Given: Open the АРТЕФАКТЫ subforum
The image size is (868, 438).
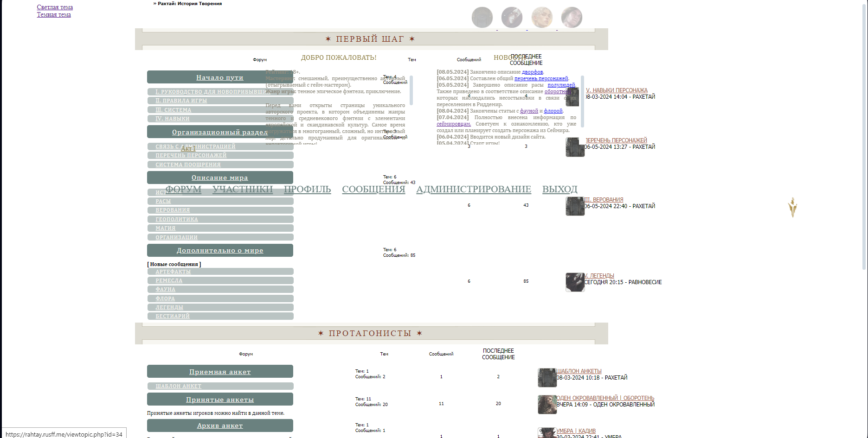Looking at the screenshot, I should click(173, 272).
